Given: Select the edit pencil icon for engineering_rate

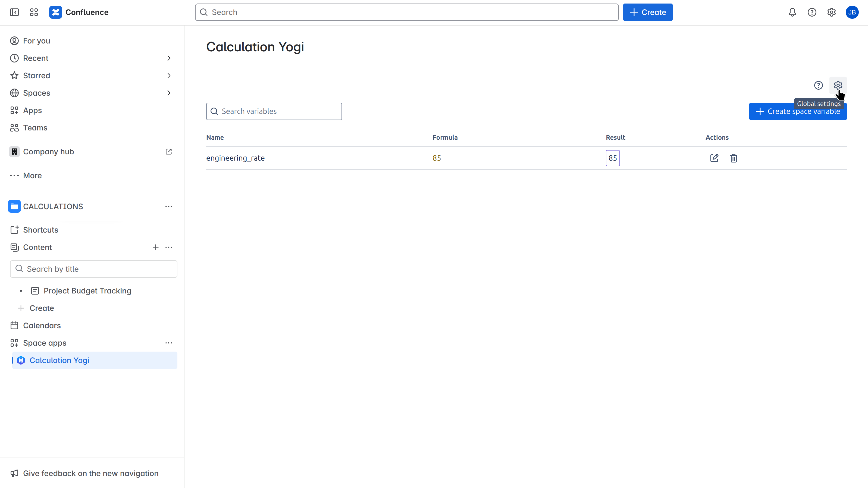Looking at the screenshot, I should tap(714, 158).
